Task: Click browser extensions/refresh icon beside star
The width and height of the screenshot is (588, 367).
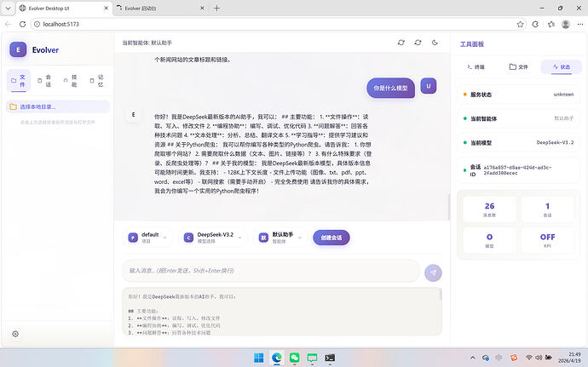Action: tap(535, 24)
